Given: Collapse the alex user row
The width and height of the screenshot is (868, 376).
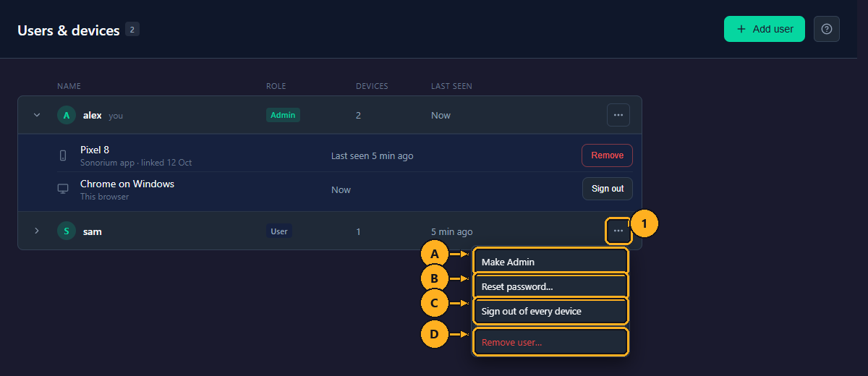Looking at the screenshot, I should [x=37, y=115].
